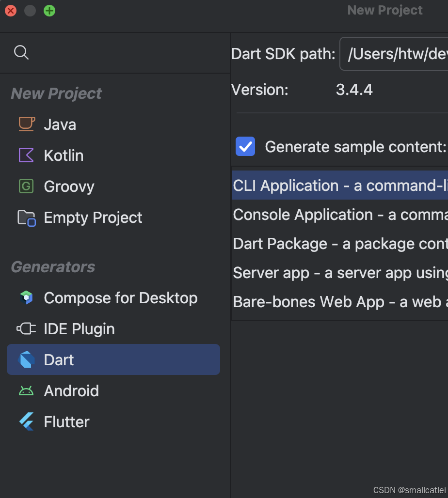Select CLI Application template
This screenshot has width=448, height=498.
(339, 185)
